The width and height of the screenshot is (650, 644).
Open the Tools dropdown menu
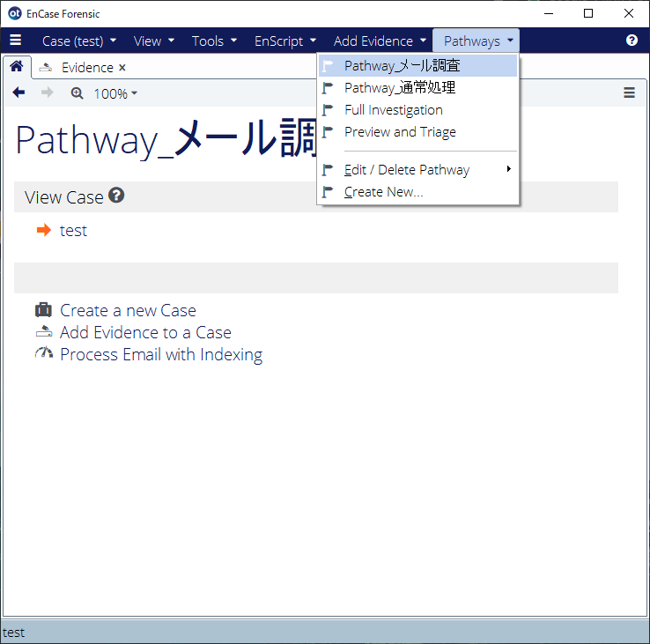pyautogui.click(x=214, y=41)
